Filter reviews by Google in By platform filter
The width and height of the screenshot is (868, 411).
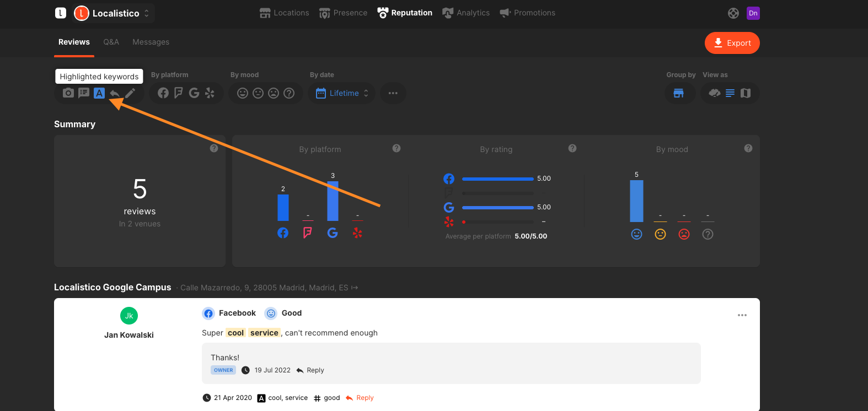[x=194, y=93]
